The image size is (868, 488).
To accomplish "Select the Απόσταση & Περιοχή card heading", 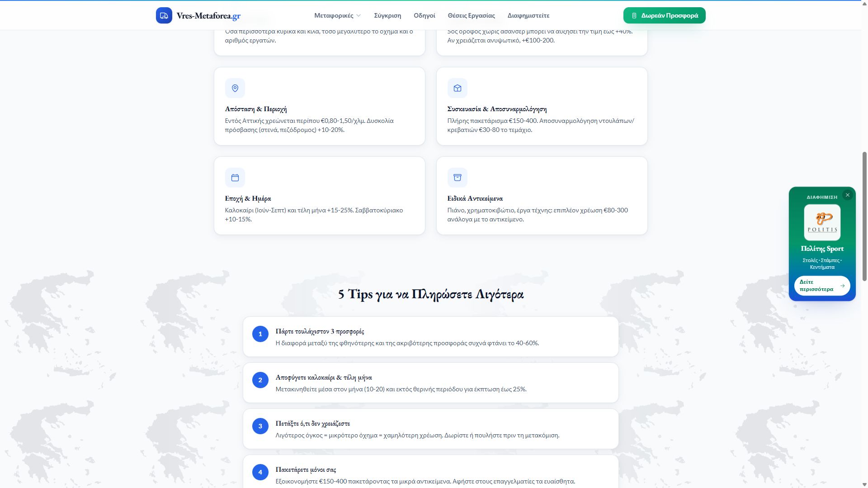I will click(256, 109).
